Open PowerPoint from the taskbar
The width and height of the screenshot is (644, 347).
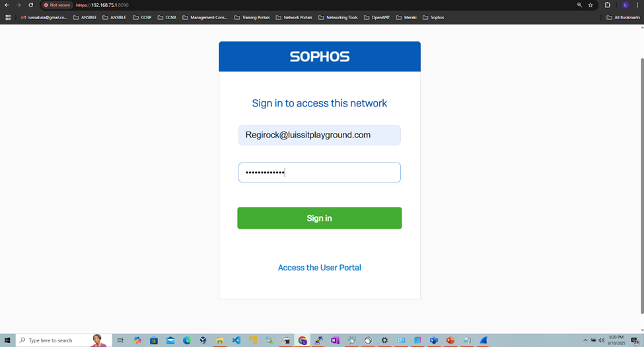pyautogui.click(x=450, y=340)
